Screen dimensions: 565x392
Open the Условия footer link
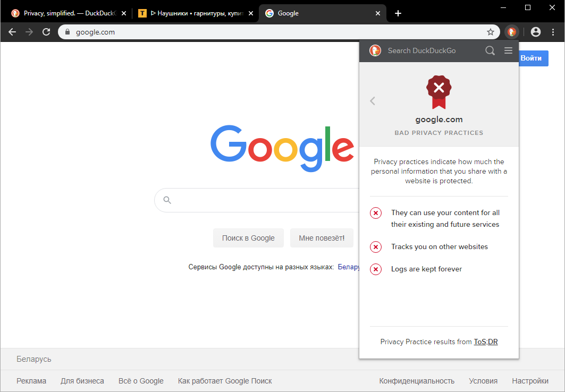[x=483, y=381]
